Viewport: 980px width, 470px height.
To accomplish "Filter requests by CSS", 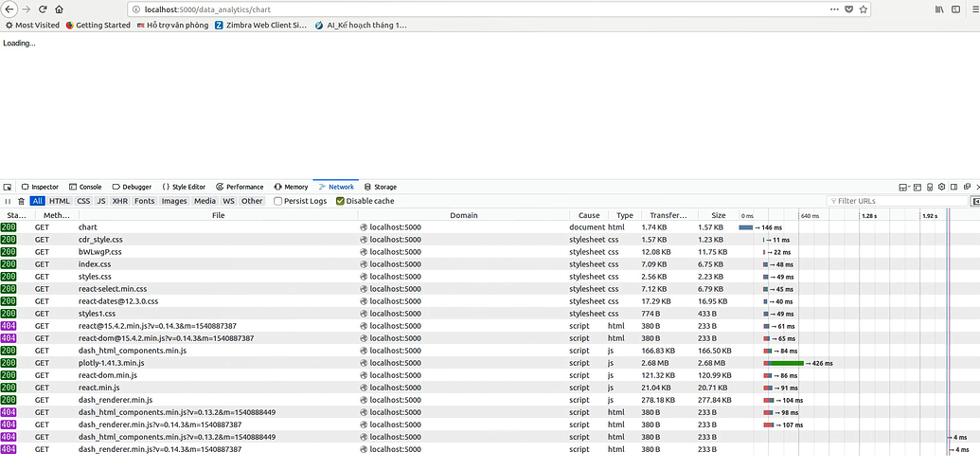I will point(83,202).
